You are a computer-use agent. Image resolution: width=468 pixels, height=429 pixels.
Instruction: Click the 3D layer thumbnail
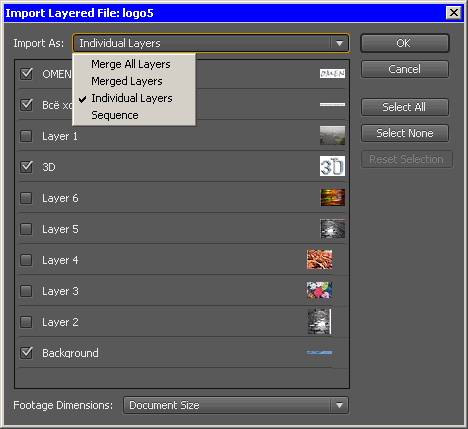click(332, 166)
